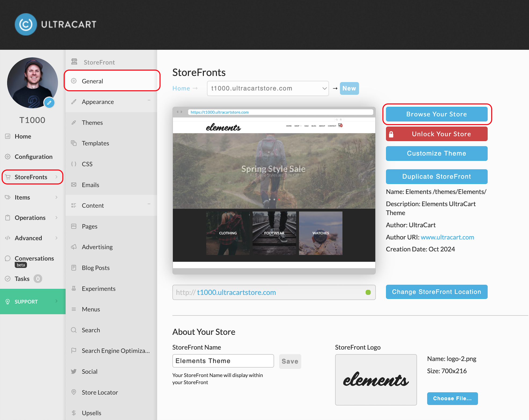Click the flask icon beside Experiments
This screenshot has height=420, width=529.
click(x=74, y=288)
